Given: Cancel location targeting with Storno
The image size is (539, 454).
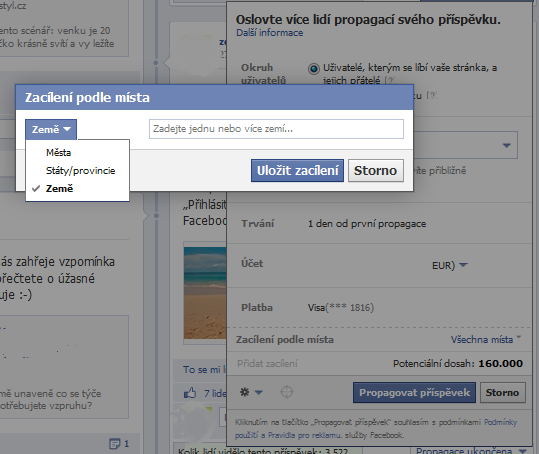Looking at the screenshot, I should pyautogui.click(x=376, y=170).
